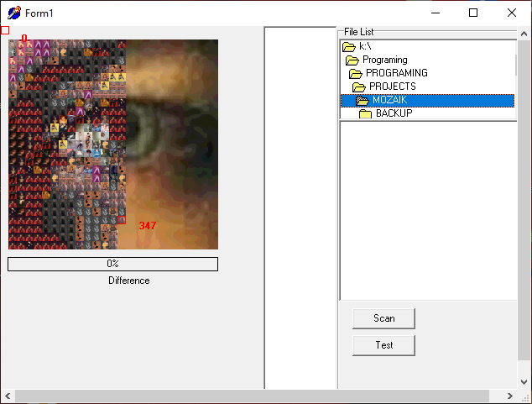Click the Form1 title text
This screenshot has width=532, height=404.
(39, 13)
